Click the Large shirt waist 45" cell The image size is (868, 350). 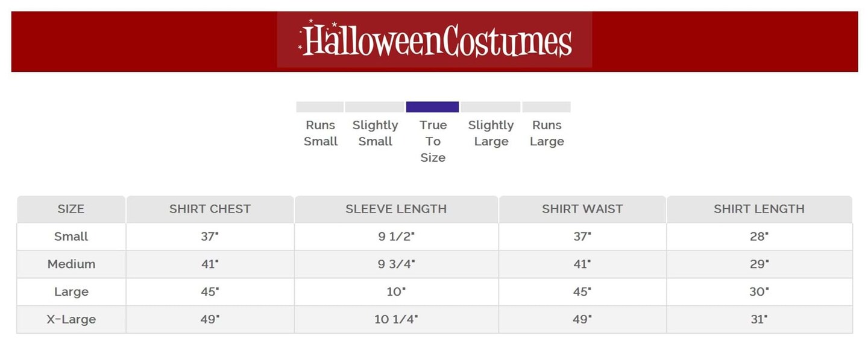582,292
